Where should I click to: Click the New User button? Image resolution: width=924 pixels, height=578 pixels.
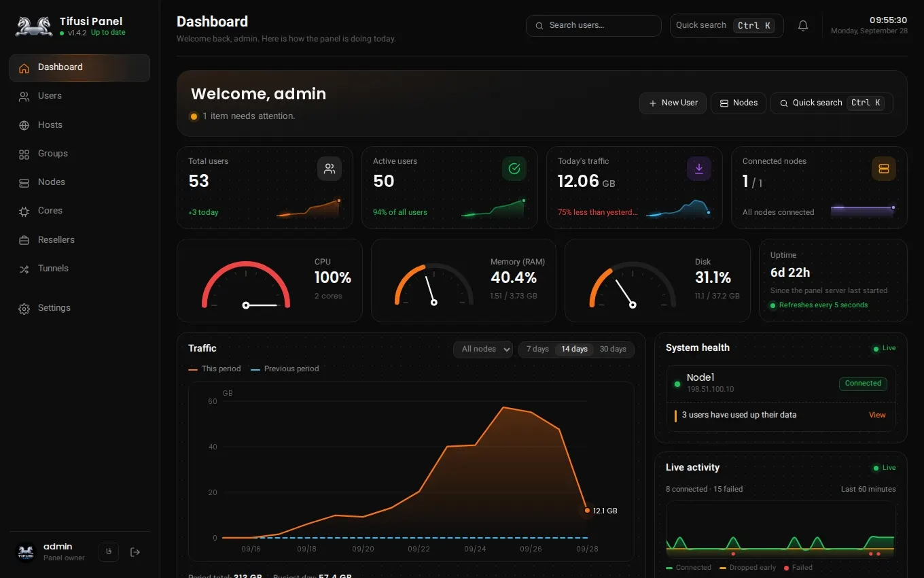tap(673, 103)
